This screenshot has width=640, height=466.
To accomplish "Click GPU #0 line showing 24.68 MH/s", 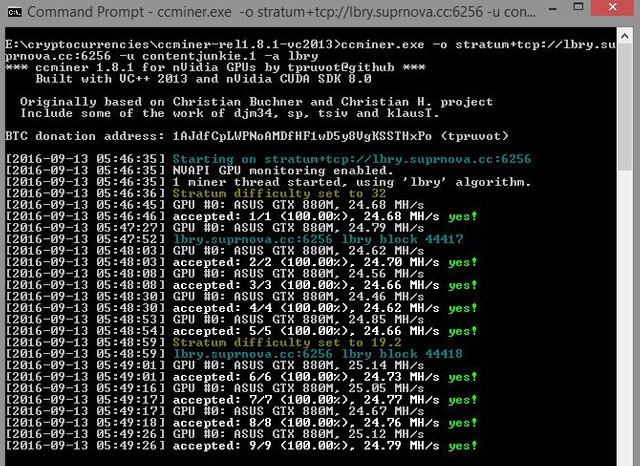I will [215, 204].
